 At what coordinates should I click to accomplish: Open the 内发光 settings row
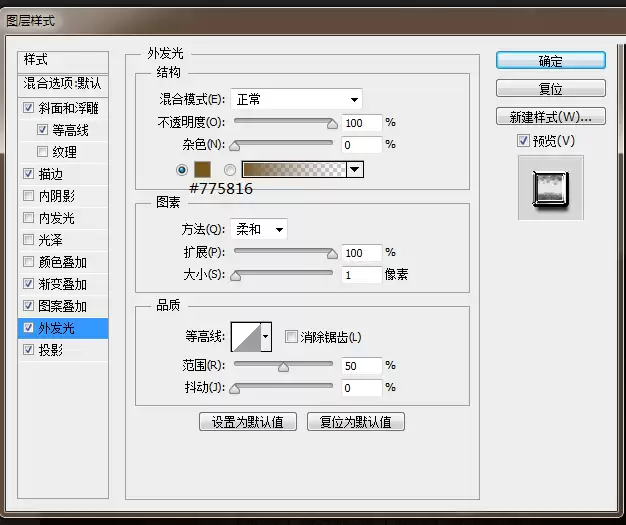63,218
